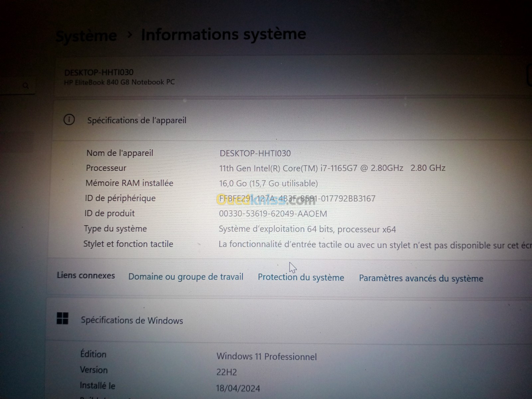Click the Installé le label
This screenshot has height=399, width=532.
97,386
